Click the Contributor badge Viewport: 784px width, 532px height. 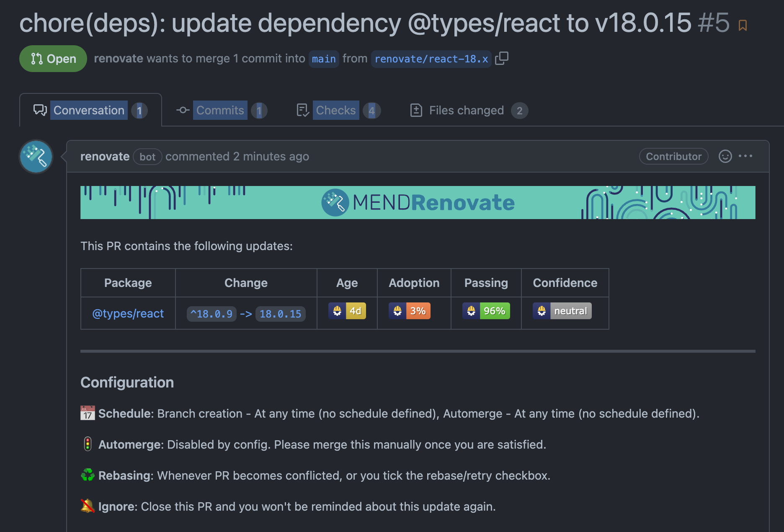[673, 156]
